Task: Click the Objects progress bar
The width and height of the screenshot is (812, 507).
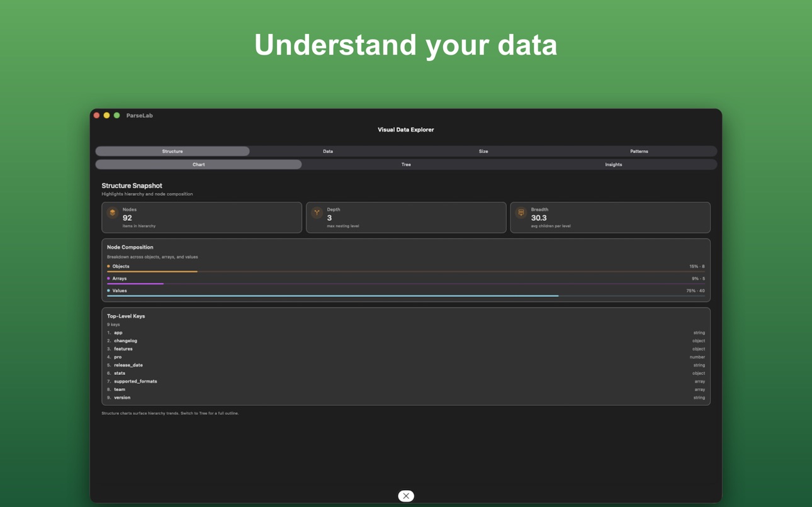Action: click(x=406, y=272)
